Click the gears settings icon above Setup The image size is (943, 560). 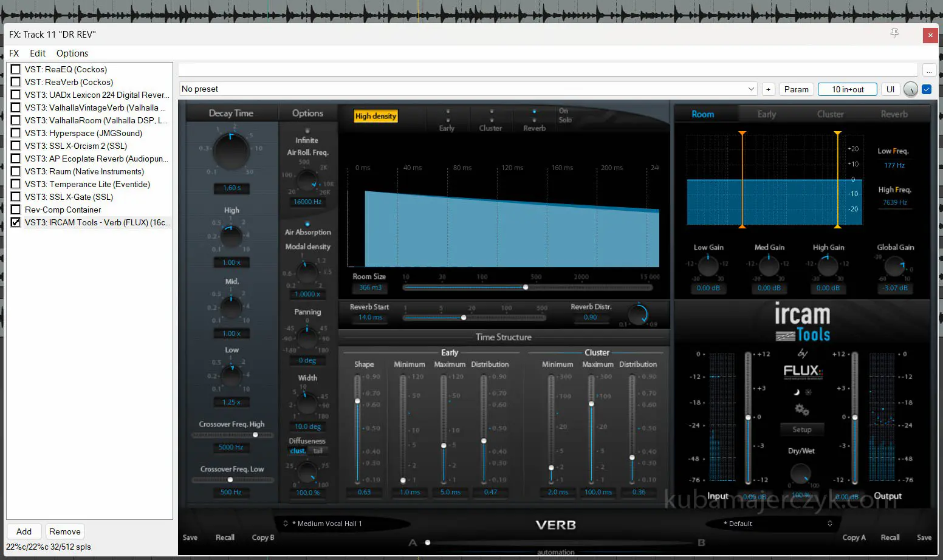coord(802,410)
